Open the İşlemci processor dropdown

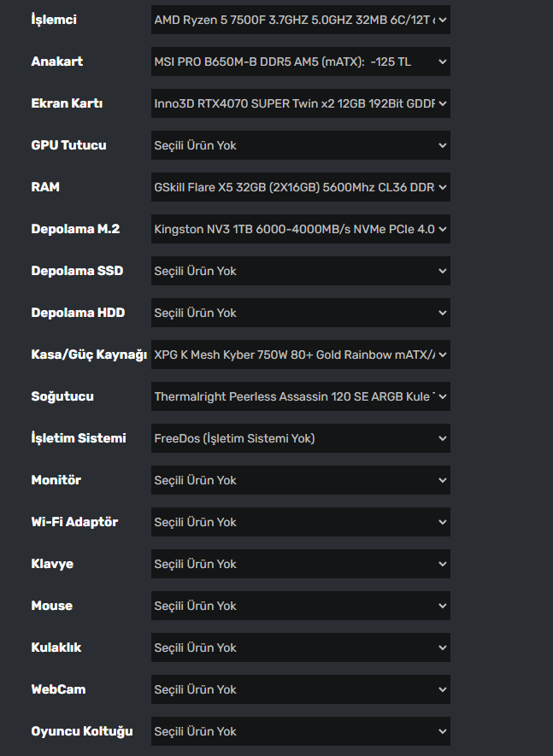(300, 19)
